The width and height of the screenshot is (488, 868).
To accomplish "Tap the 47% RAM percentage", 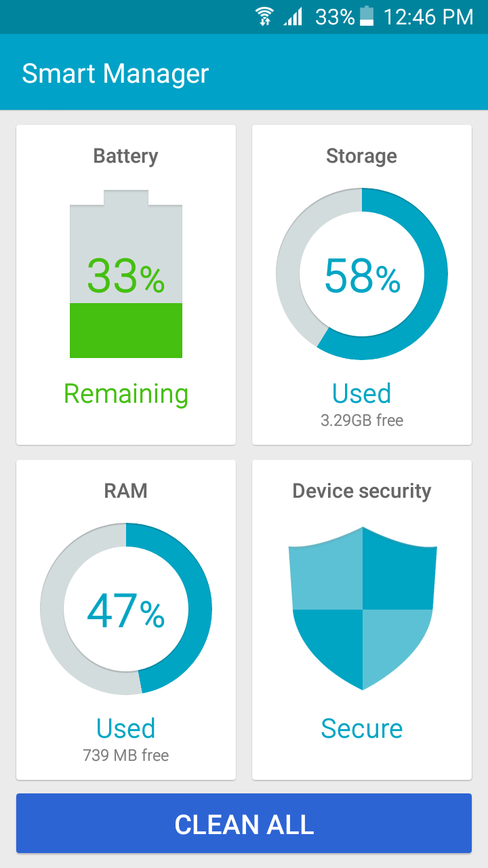I will point(126,610).
